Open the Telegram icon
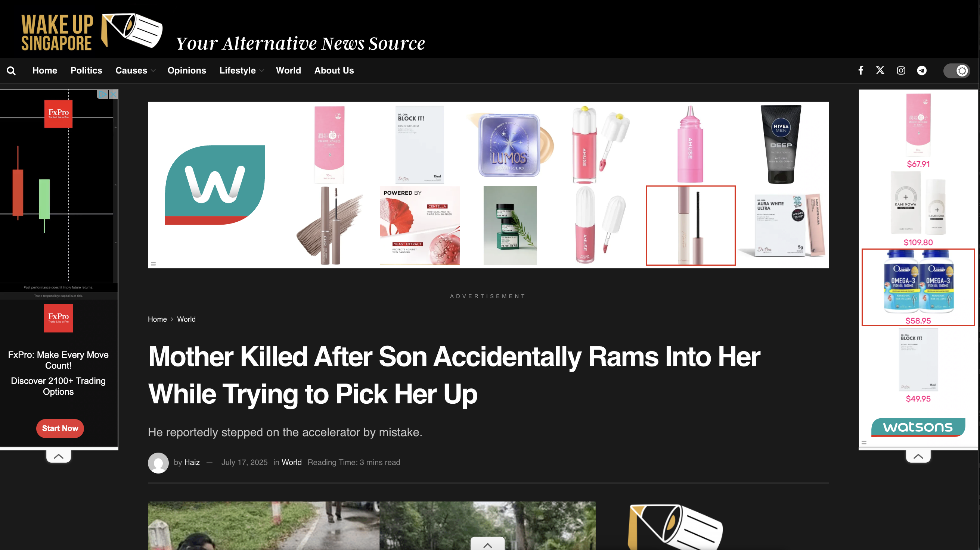980x550 pixels. [x=922, y=70]
